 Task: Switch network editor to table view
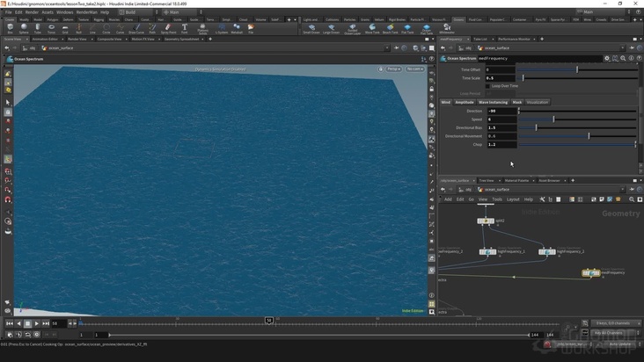pos(558,199)
